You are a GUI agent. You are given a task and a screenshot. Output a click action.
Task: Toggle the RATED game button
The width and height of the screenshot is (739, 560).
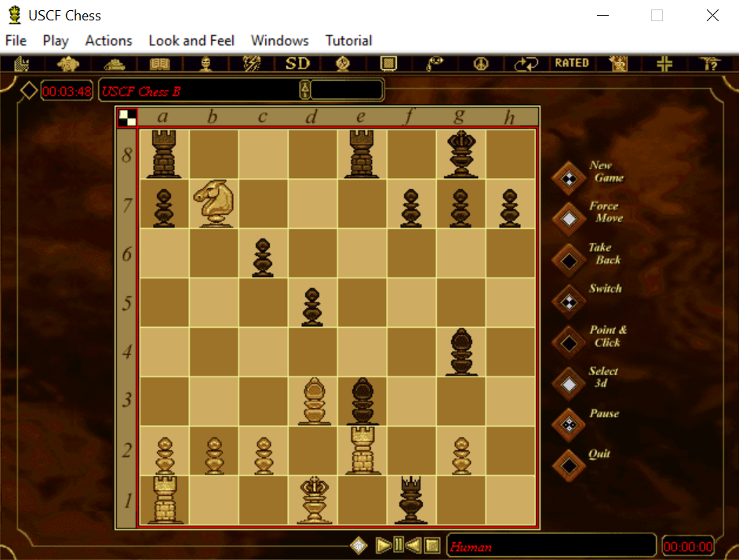(572, 64)
